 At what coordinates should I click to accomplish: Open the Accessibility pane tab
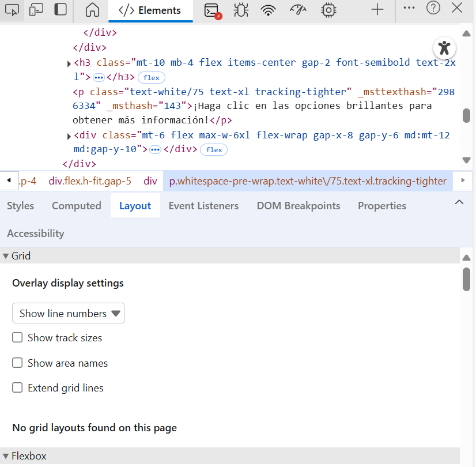[x=36, y=233]
